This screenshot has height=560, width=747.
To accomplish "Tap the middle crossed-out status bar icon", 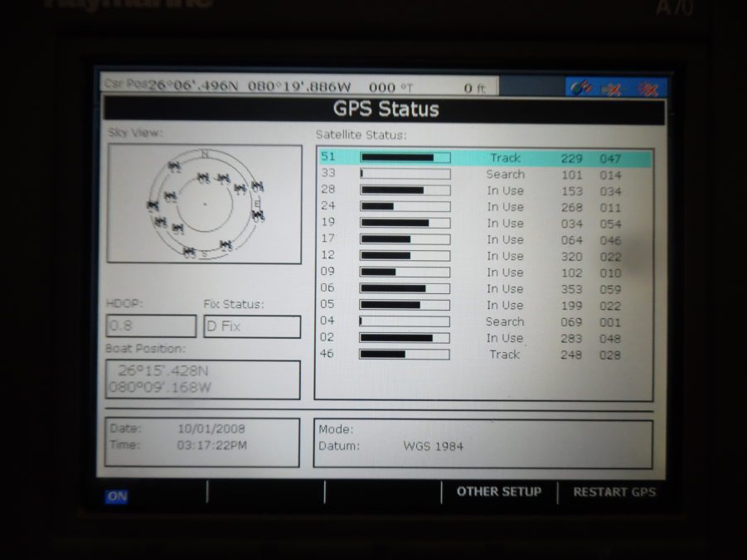I will (611, 89).
